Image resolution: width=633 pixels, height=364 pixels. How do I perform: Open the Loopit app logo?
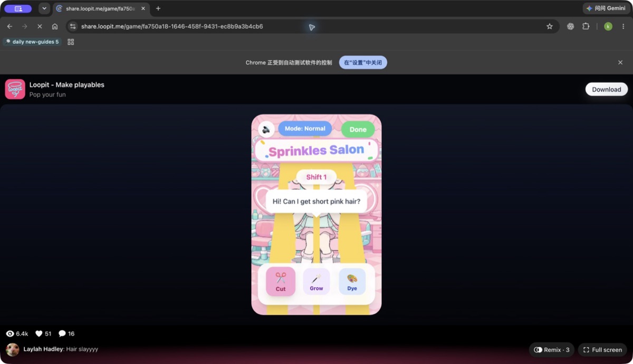click(15, 90)
